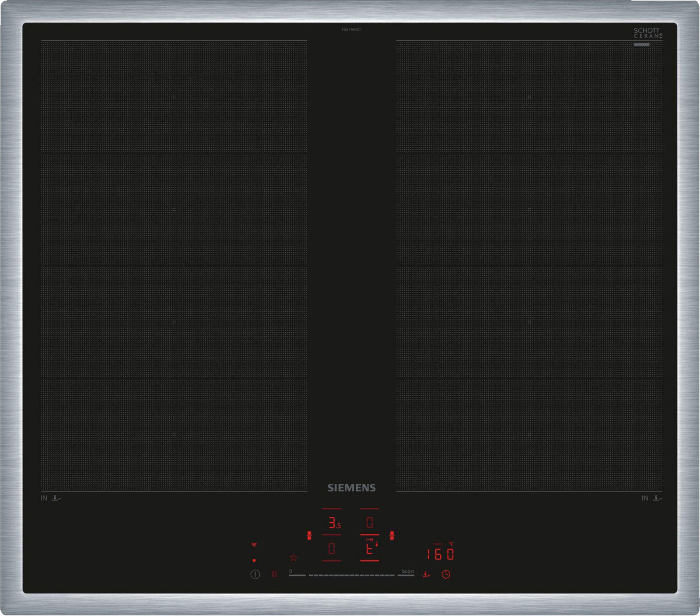700x616 pixels.
Task: Tap the right flex zone link icon
Action: [x=392, y=535]
